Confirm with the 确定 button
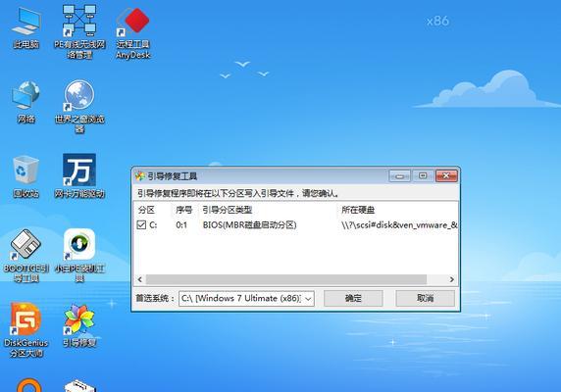 353,298
